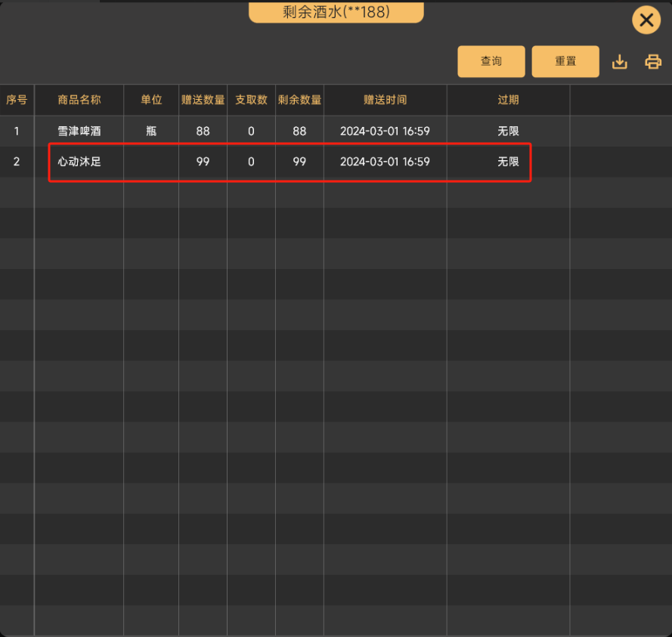Click remaining quantity 88 for 雪津啤酒
This screenshot has height=637, width=672.
(299, 131)
